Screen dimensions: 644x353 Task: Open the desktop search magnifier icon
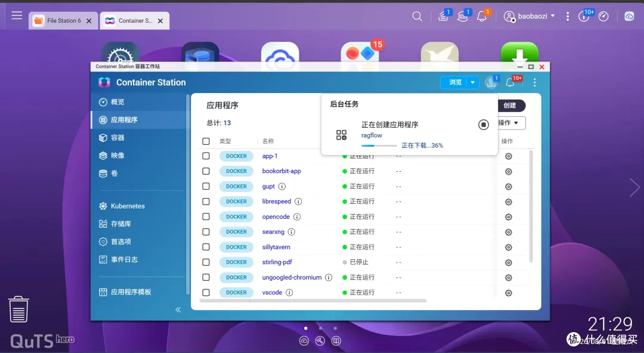(417, 17)
